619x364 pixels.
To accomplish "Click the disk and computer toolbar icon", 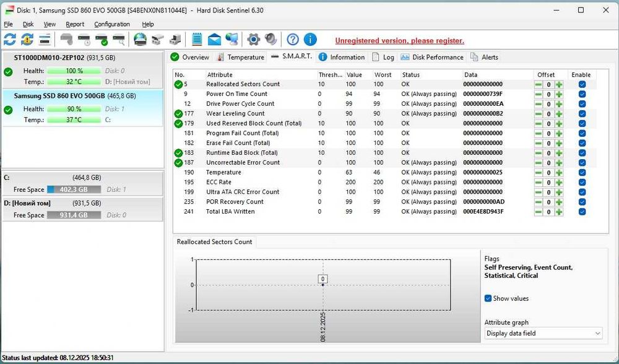I will tap(175, 40).
